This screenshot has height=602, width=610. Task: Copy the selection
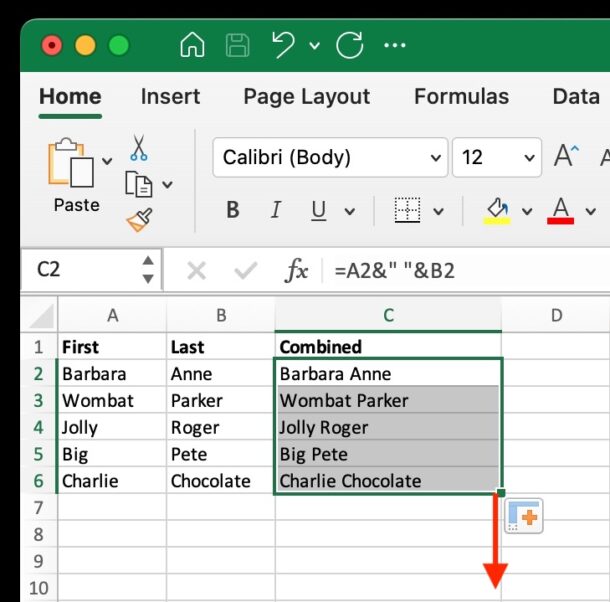pyautogui.click(x=139, y=184)
